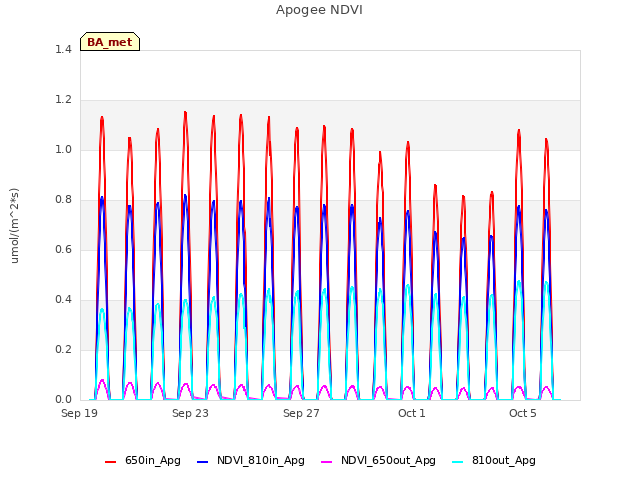Select the 650in_Apg legend label

click(153, 460)
